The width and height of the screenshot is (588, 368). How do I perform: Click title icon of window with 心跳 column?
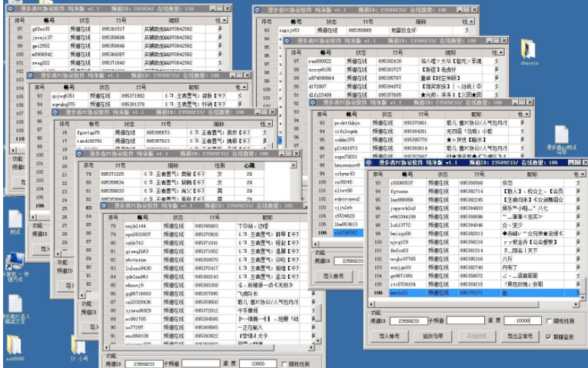[x=79, y=154]
